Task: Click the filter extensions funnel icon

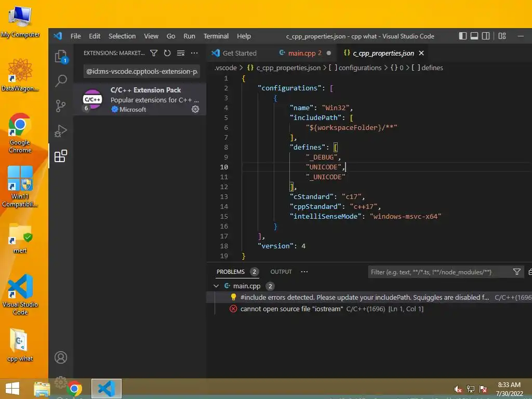Action: [154, 53]
